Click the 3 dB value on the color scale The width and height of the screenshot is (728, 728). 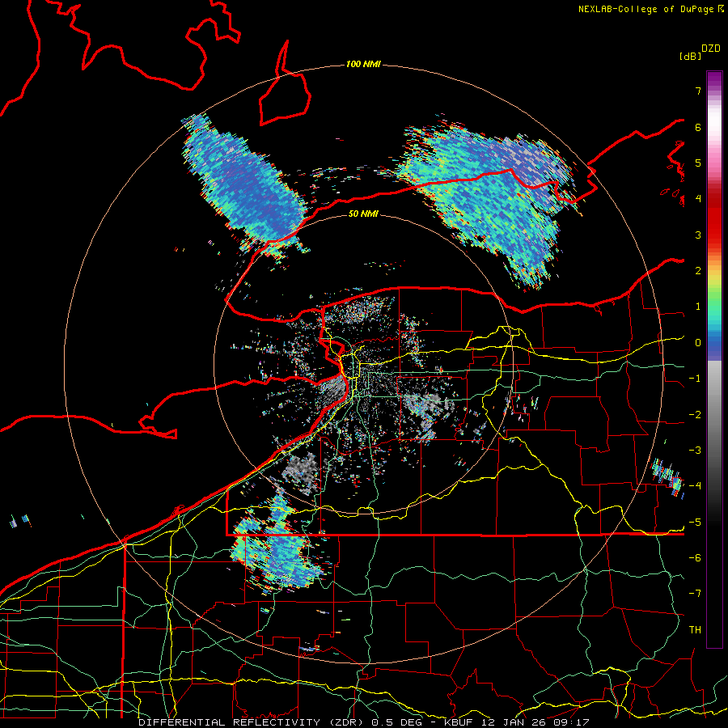tap(698, 235)
